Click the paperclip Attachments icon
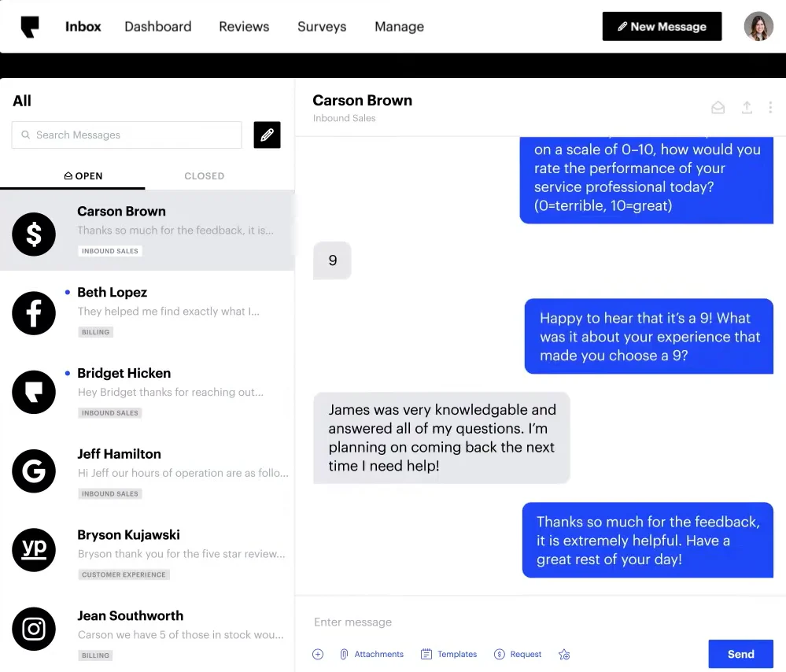Screen dimensions: 786x672 [x=344, y=654]
